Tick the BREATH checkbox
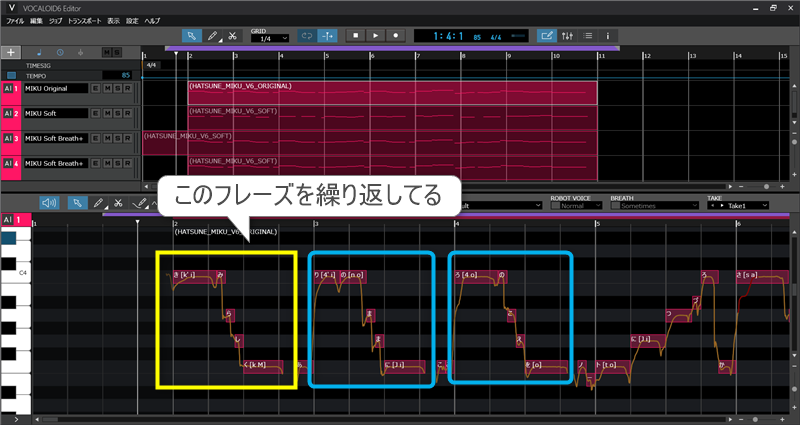800x425 pixels. pos(615,206)
